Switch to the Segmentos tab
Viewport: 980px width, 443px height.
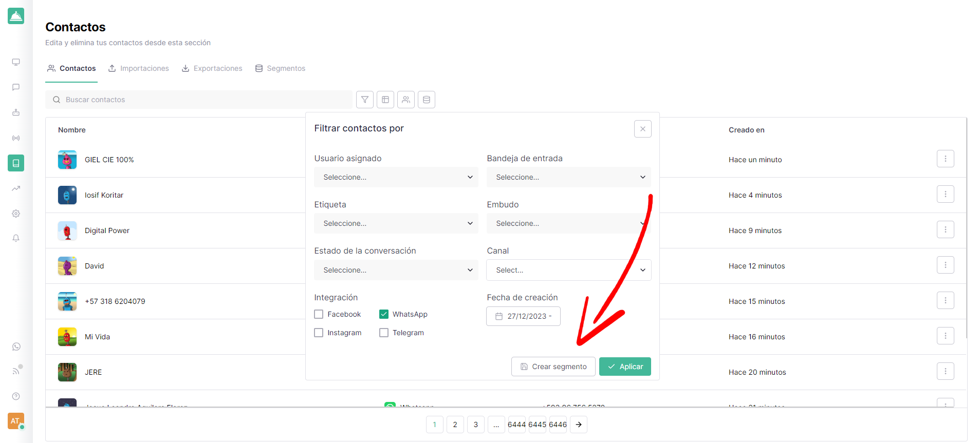point(280,68)
